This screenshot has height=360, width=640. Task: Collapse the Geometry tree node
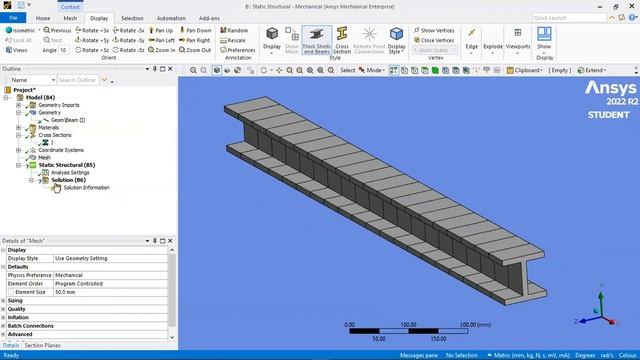[18, 113]
